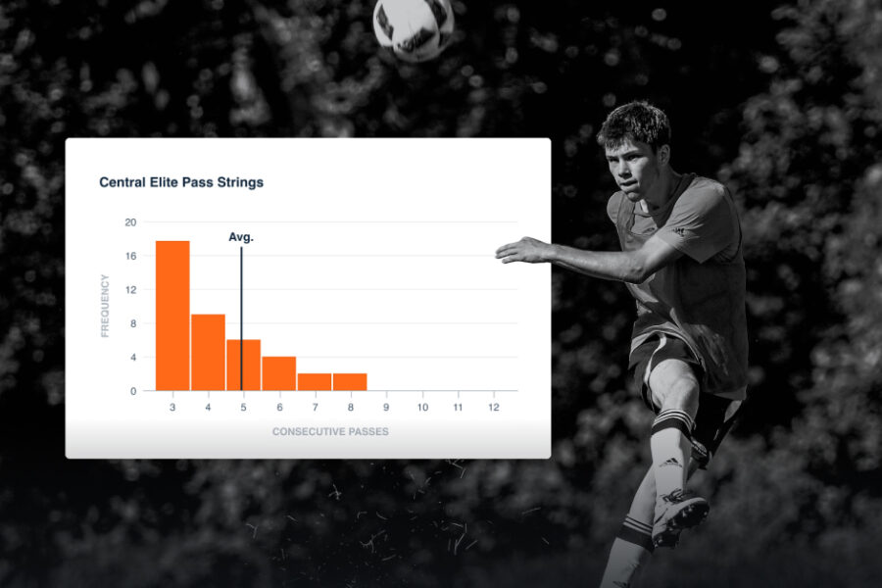Select the bar for 8 consecutive passes

click(x=350, y=381)
